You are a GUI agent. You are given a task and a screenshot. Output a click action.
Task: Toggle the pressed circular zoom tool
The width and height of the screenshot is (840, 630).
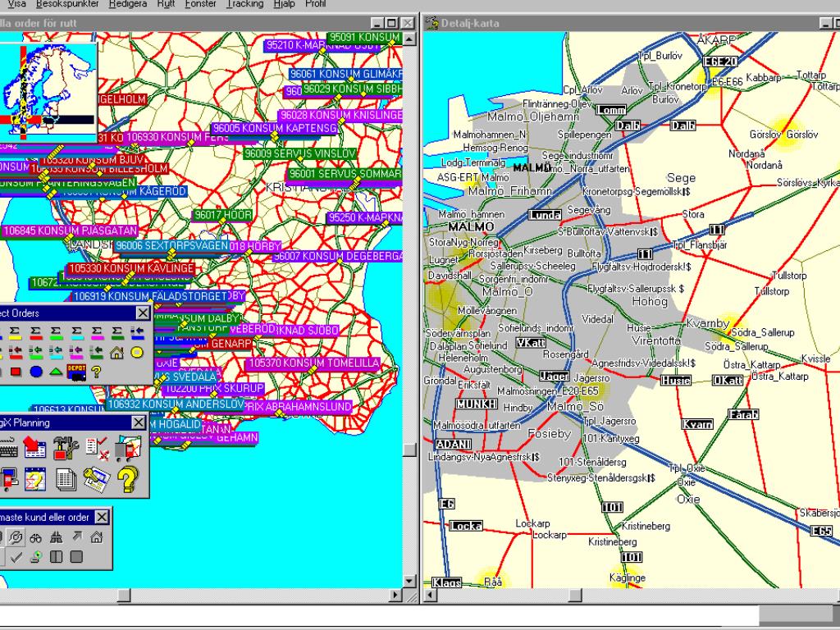(16, 537)
